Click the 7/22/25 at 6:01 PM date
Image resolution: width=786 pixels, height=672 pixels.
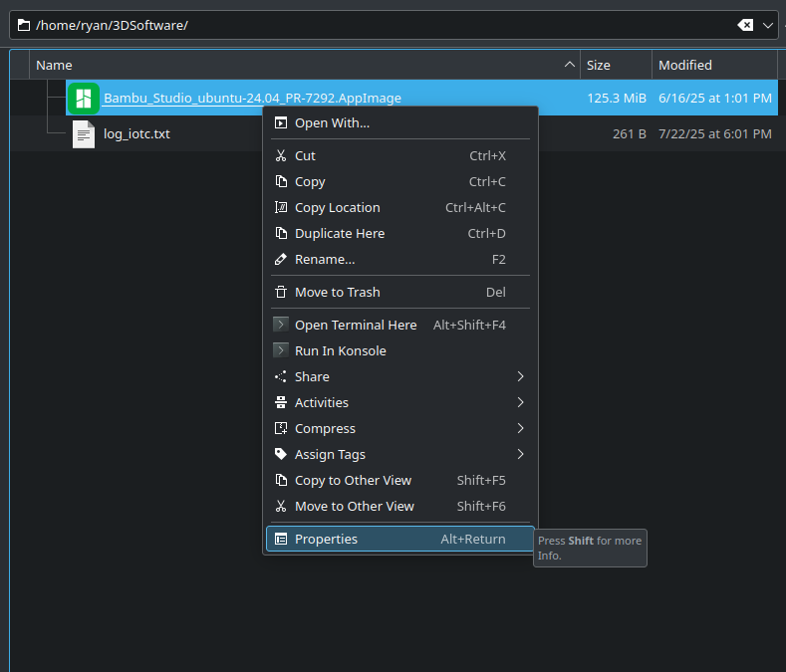pos(715,134)
